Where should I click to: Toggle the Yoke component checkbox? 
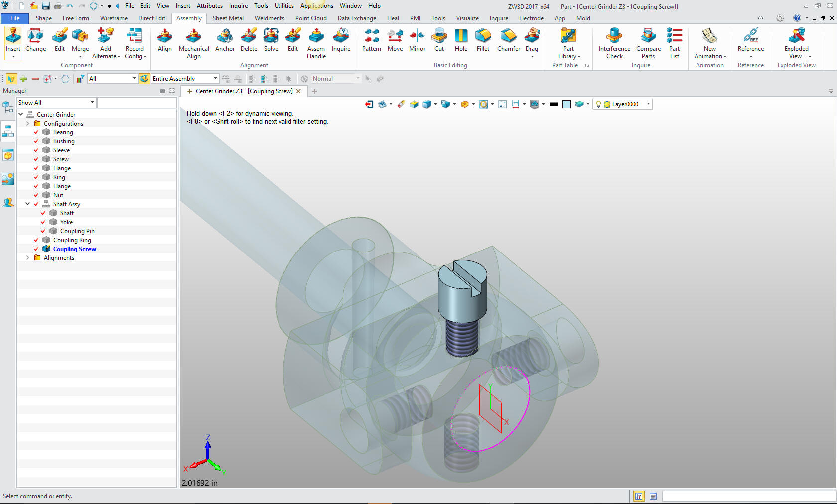[x=43, y=222]
